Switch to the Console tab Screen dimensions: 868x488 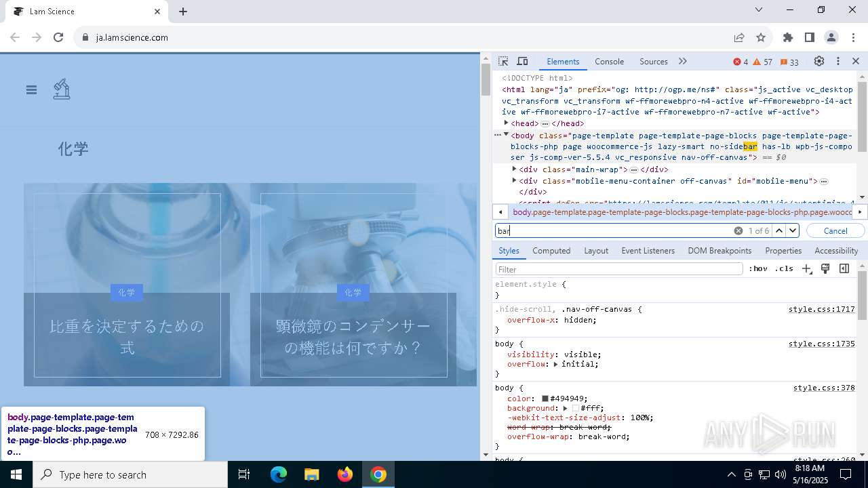tap(609, 61)
